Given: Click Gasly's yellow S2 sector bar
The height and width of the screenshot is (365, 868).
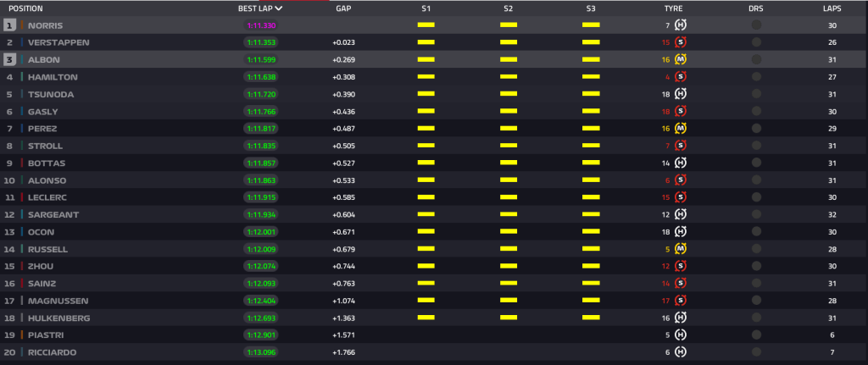Looking at the screenshot, I should coord(509,111).
